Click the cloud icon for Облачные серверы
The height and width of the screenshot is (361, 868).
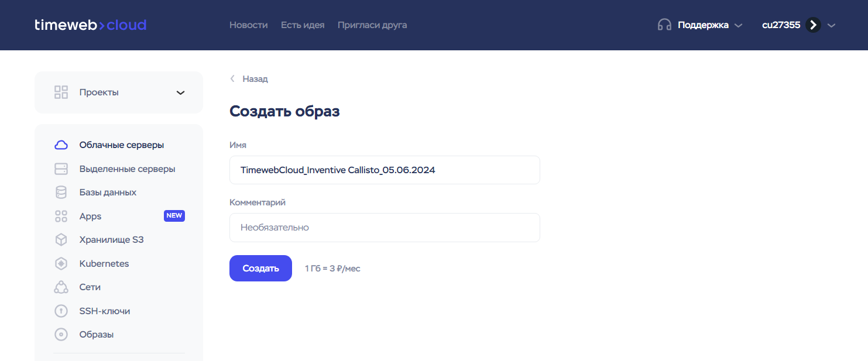click(61, 145)
